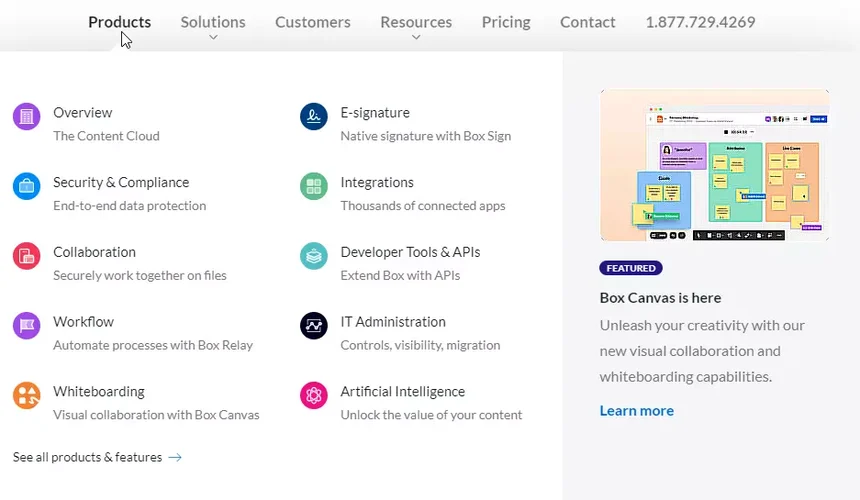Open the E-signature product link

(375, 112)
